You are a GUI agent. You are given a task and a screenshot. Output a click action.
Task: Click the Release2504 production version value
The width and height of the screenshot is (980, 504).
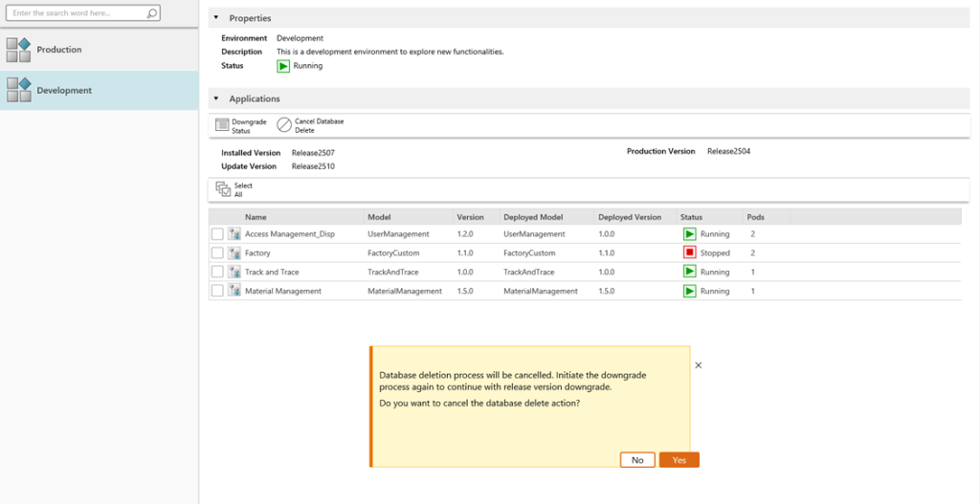(x=728, y=151)
